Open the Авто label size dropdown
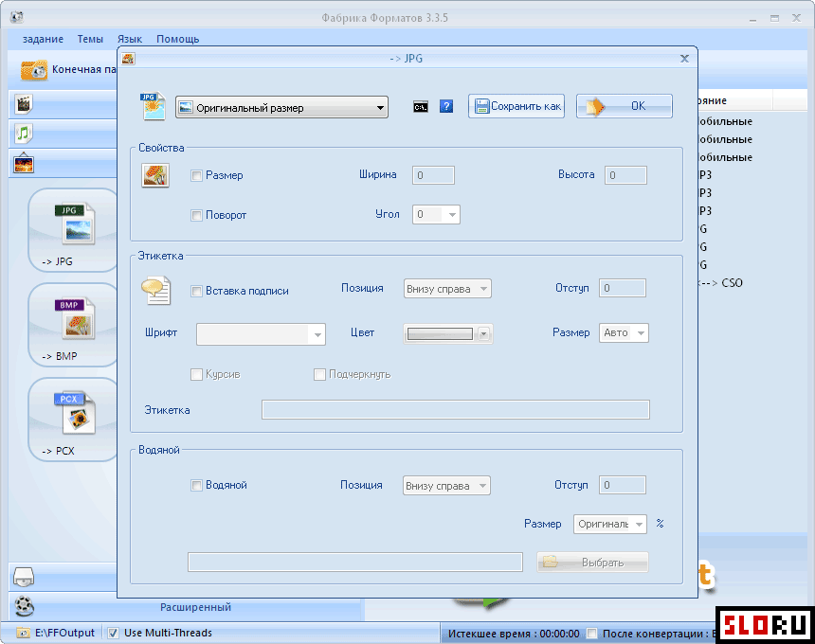815x644 pixels. (624, 333)
